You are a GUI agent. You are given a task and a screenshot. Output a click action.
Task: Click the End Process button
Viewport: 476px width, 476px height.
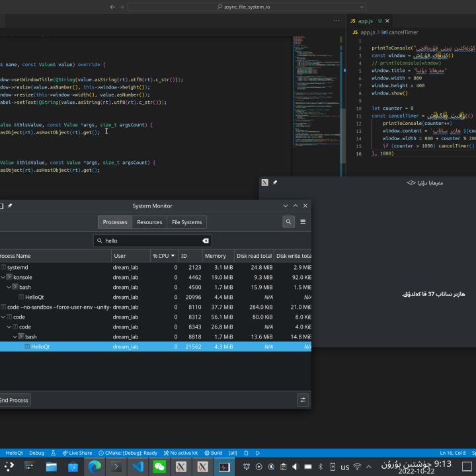(14, 400)
